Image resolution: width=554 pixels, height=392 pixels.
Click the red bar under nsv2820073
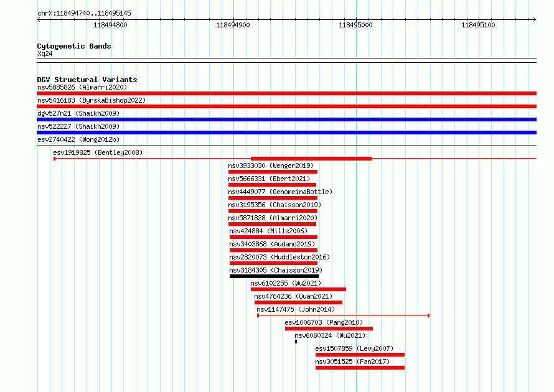point(273,263)
